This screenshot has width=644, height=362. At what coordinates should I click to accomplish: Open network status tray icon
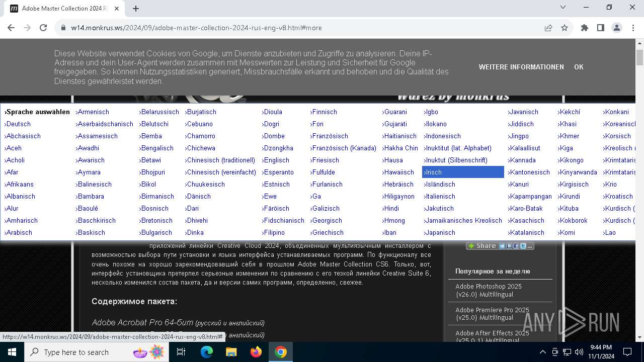tap(567, 352)
